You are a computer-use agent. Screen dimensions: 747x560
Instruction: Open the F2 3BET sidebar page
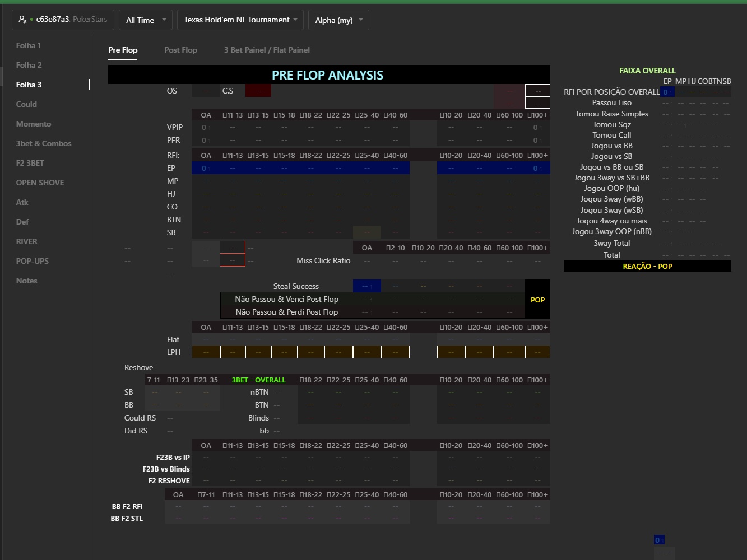(x=30, y=163)
